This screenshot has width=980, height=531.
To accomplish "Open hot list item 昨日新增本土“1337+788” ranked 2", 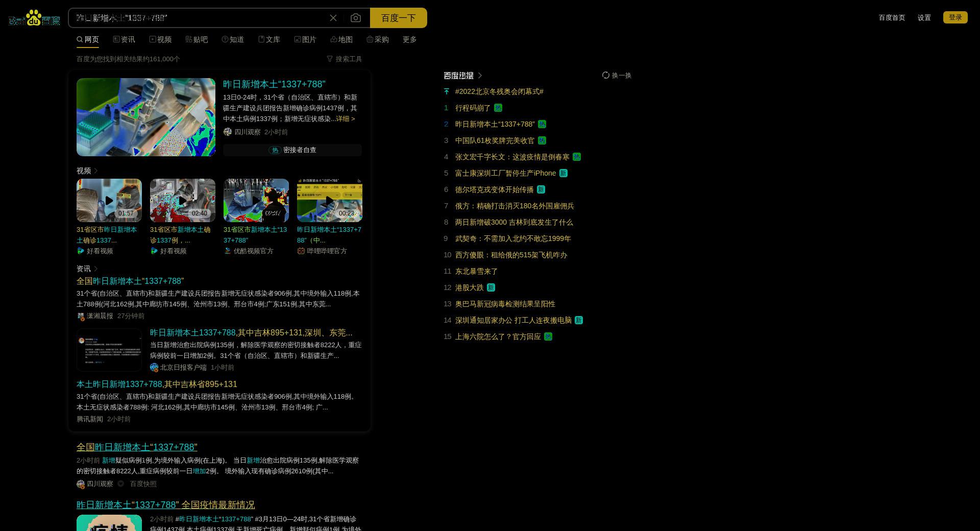I will pos(495,124).
